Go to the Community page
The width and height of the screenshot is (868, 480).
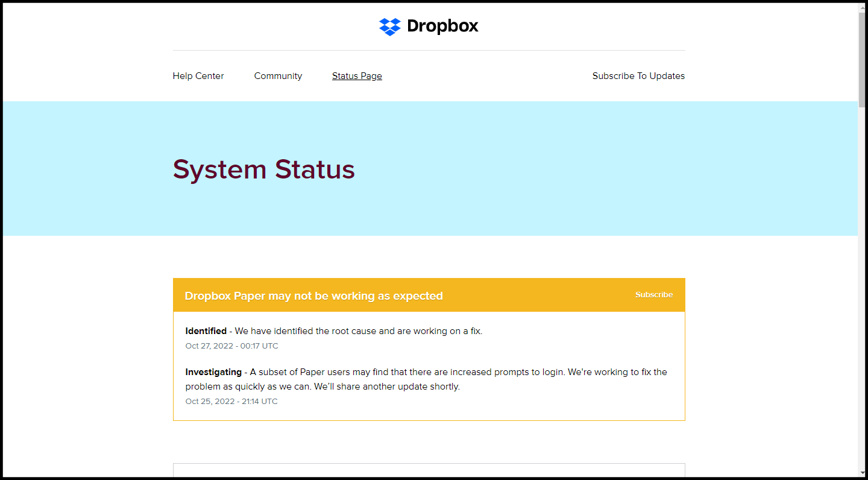coord(278,76)
